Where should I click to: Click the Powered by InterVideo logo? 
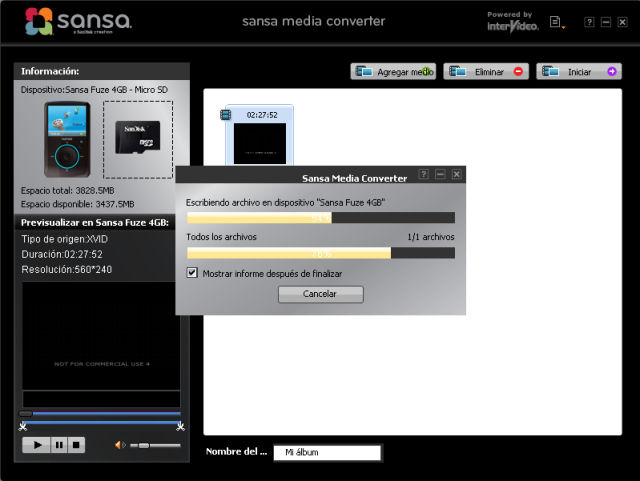click(513, 22)
